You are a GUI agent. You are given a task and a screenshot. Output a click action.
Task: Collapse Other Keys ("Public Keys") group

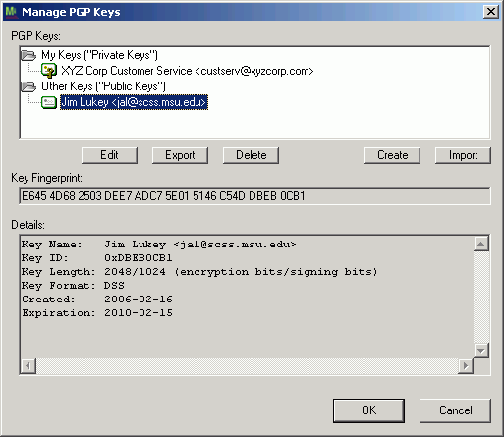tap(103, 86)
